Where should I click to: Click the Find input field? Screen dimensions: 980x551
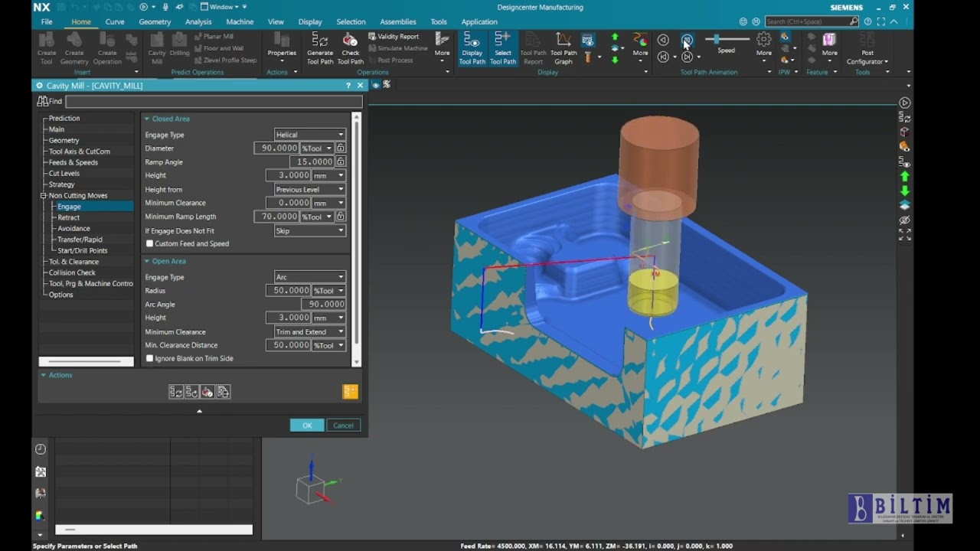click(214, 101)
